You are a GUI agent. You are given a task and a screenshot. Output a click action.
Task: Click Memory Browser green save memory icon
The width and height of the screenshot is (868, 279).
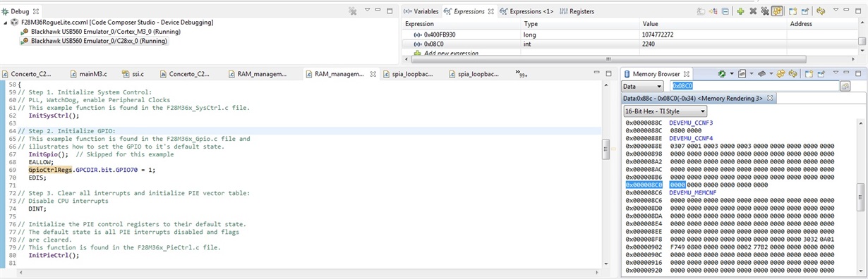click(722, 73)
